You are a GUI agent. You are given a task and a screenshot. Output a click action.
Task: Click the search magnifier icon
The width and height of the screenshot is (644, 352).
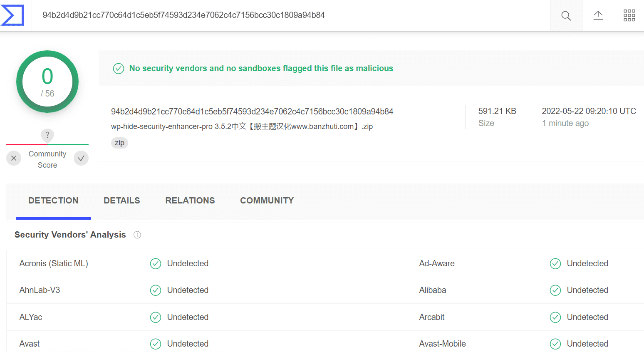pos(566,16)
